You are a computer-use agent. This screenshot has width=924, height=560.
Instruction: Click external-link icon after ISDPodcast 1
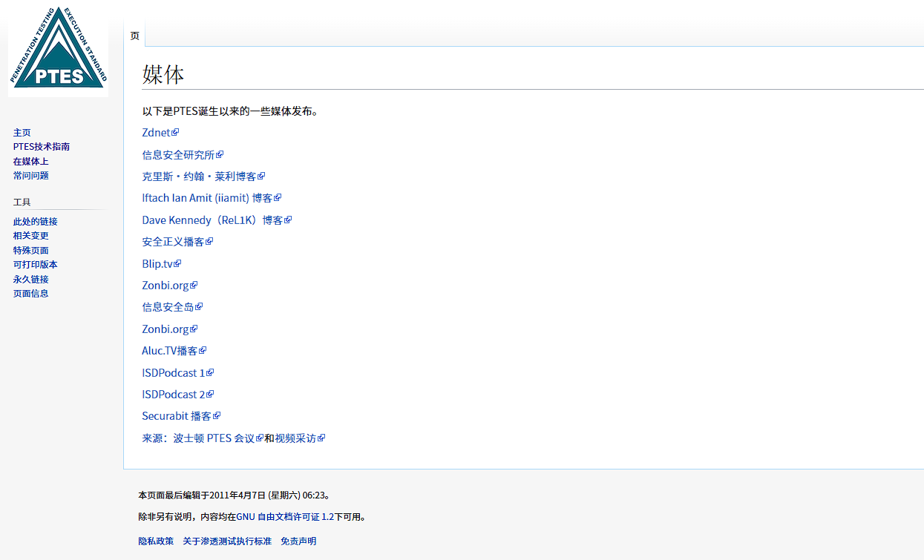pos(210,373)
